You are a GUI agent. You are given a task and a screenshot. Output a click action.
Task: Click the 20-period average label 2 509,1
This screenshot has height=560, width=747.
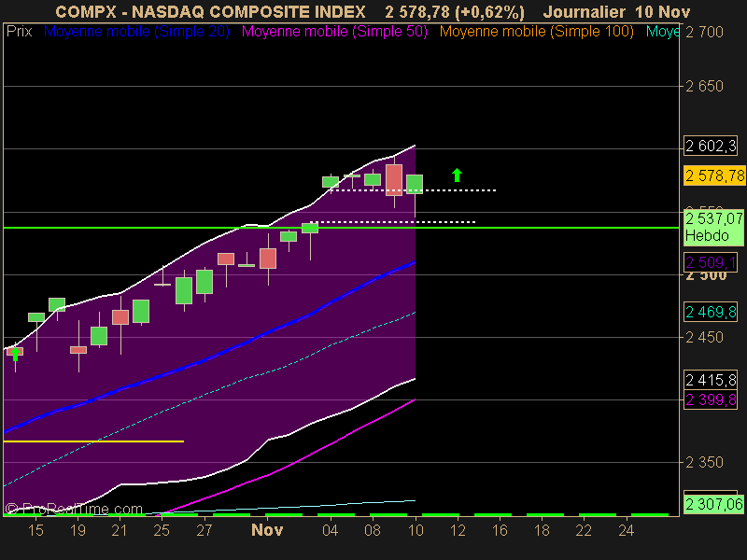711,262
